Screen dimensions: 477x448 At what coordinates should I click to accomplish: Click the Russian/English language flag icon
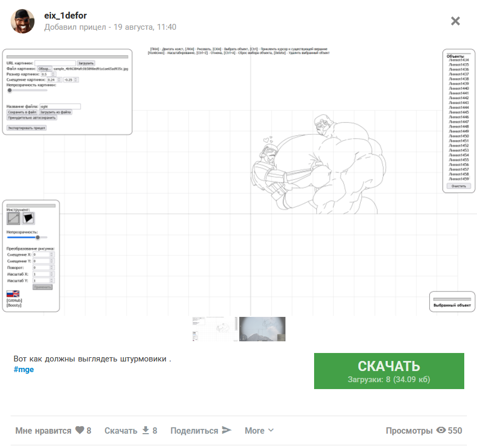[x=13, y=294]
